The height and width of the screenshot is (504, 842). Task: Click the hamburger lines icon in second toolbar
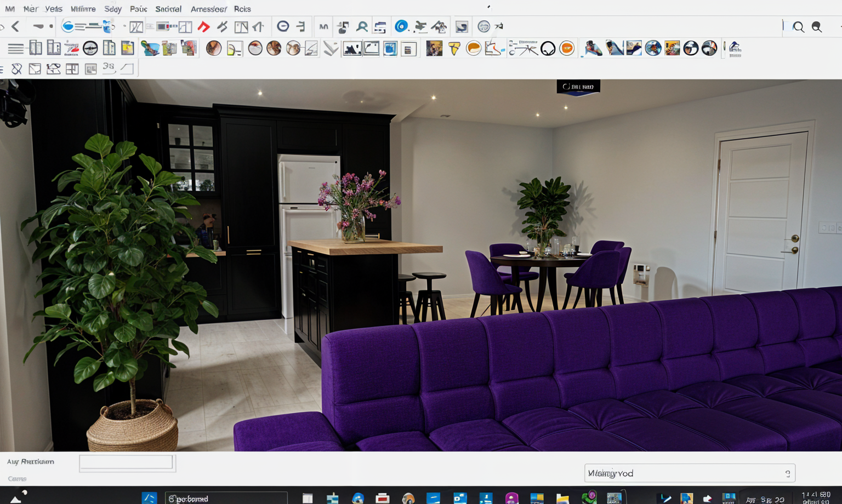click(x=15, y=49)
